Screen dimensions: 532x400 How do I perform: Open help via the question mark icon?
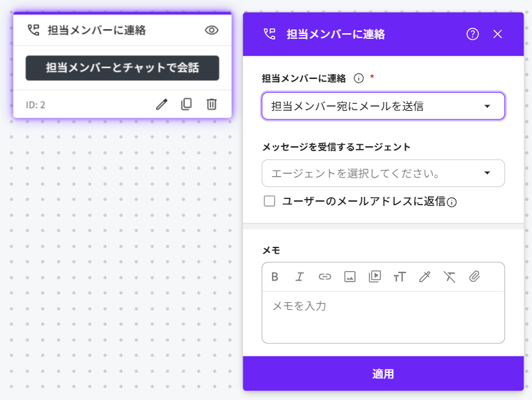coord(472,34)
